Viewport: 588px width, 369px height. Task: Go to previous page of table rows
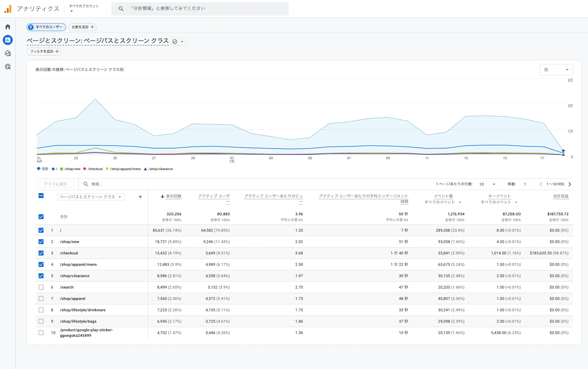click(541, 184)
